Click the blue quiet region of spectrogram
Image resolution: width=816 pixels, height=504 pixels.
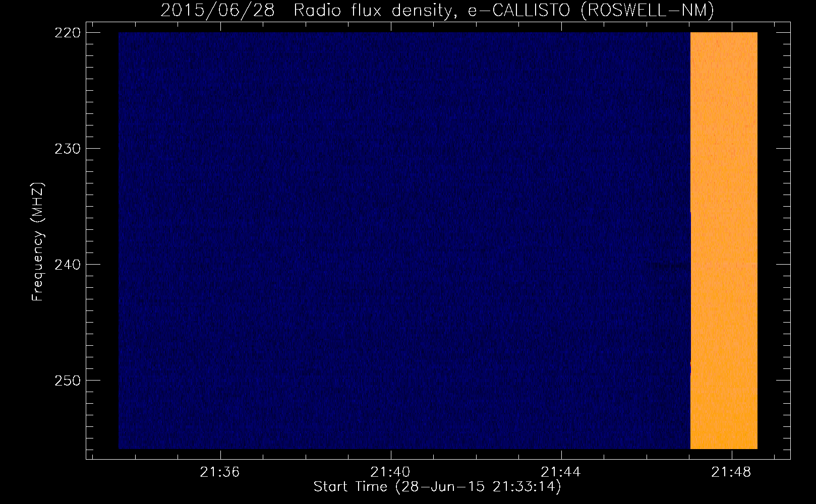point(404,240)
